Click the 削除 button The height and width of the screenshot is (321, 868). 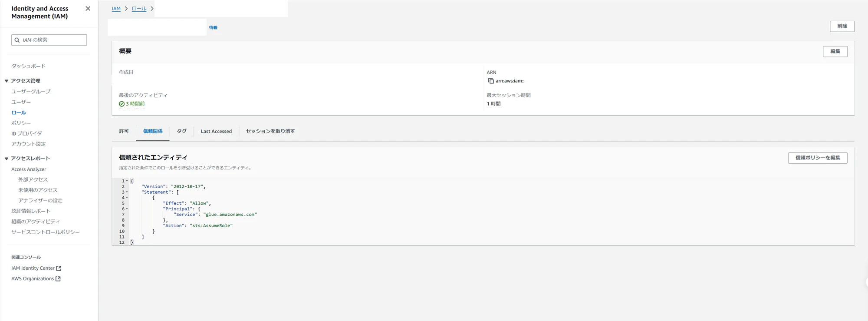(x=842, y=26)
